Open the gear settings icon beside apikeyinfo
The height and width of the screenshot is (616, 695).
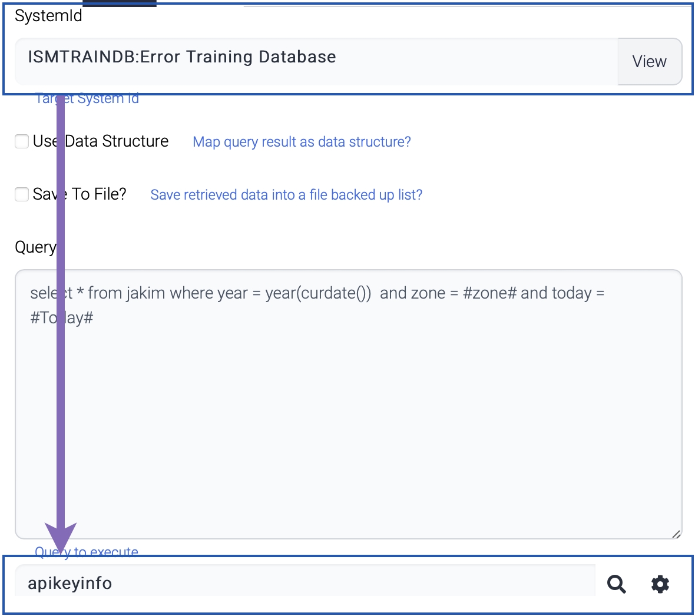(x=660, y=584)
